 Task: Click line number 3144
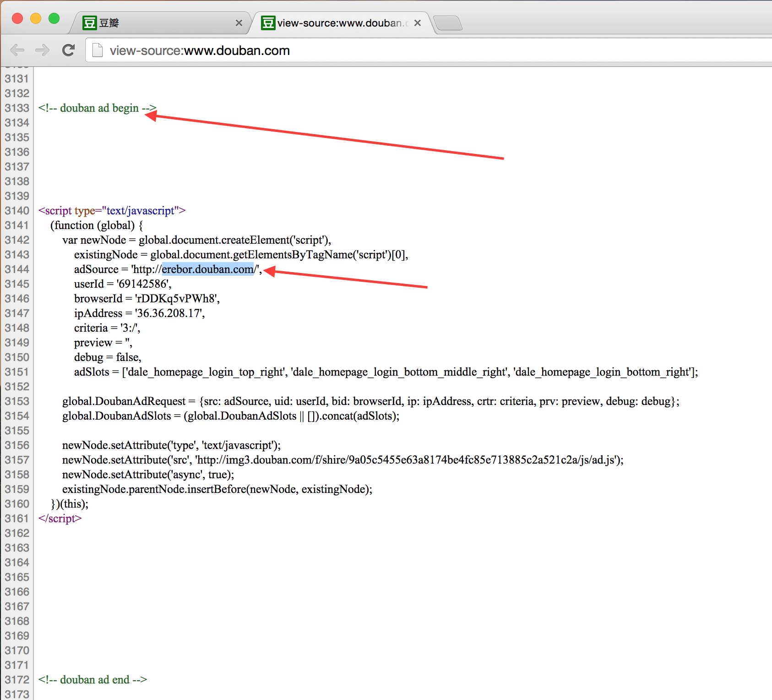[17, 269]
